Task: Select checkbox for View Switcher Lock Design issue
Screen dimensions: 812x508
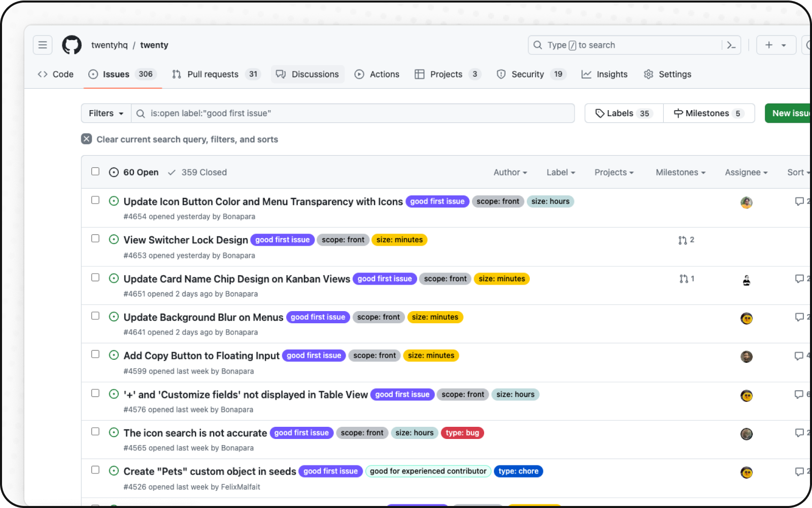Action: [x=95, y=239]
